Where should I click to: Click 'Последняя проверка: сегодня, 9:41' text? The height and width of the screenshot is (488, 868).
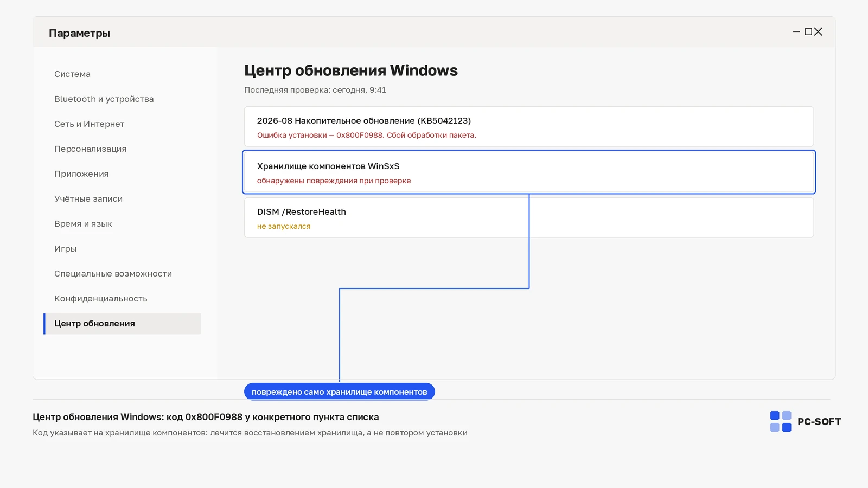pos(315,90)
